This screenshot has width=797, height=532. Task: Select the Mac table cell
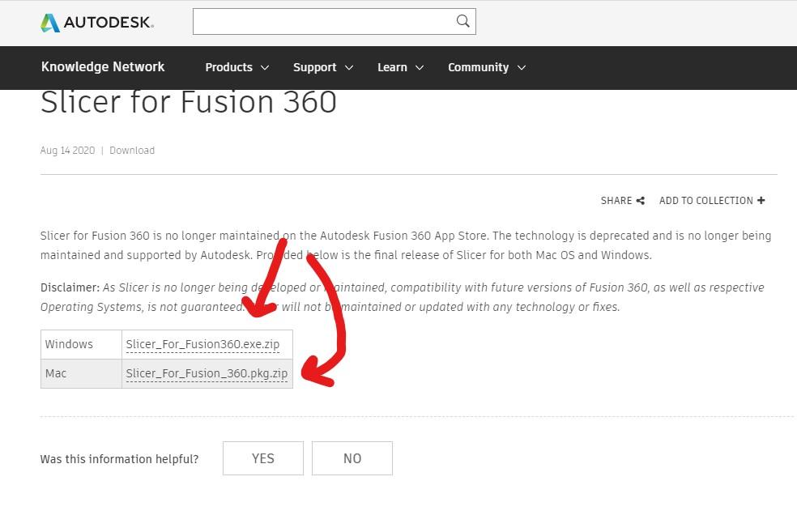[81, 374]
